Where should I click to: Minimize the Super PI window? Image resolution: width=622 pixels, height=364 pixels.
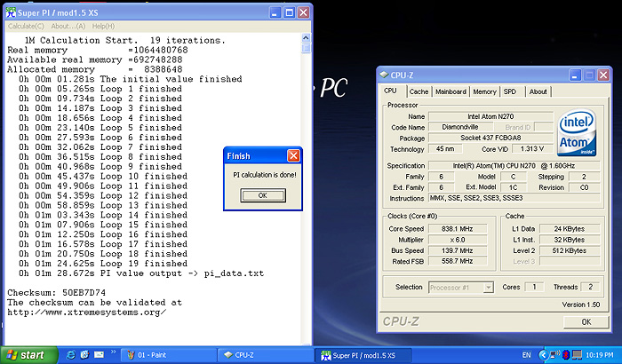pyautogui.click(x=275, y=12)
